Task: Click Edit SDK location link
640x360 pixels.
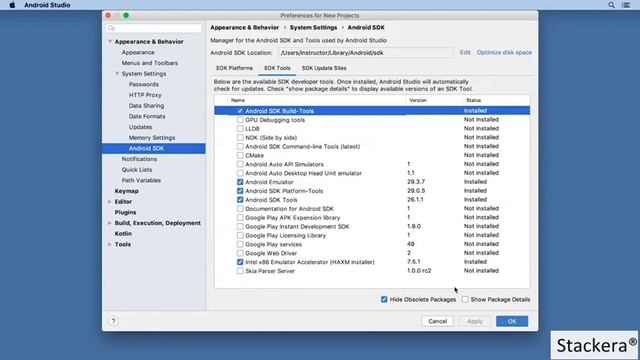Action: (465, 53)
